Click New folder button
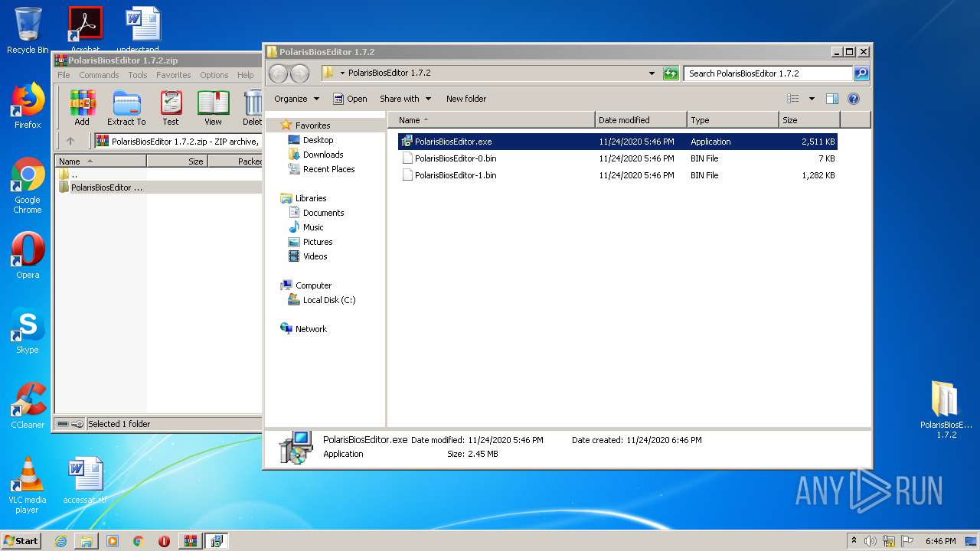The height and width of the screenshot is (551, 980). click(x=466, y=99)
